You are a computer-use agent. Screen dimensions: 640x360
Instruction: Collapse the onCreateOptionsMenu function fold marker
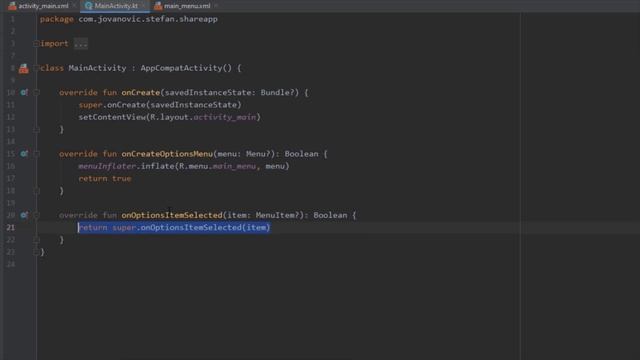36,154
